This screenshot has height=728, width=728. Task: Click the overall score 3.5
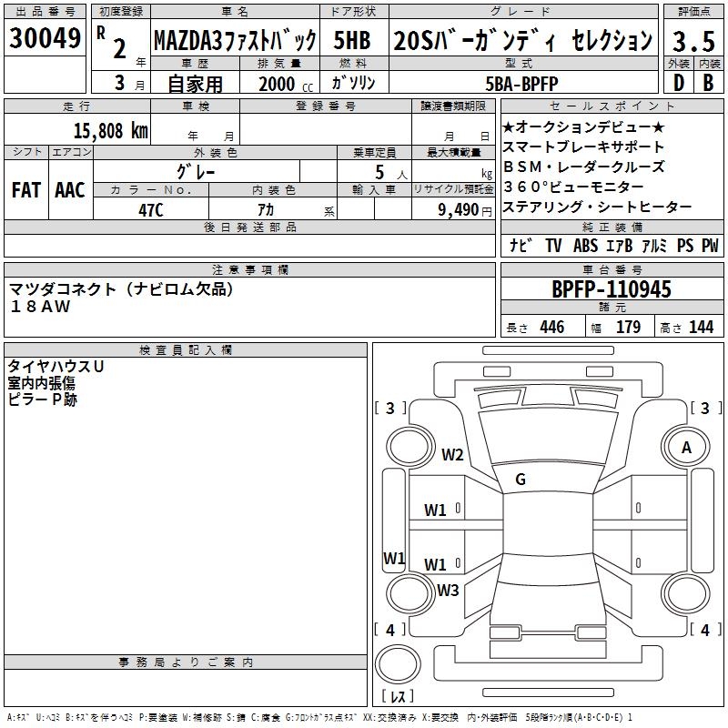(693, 41)
